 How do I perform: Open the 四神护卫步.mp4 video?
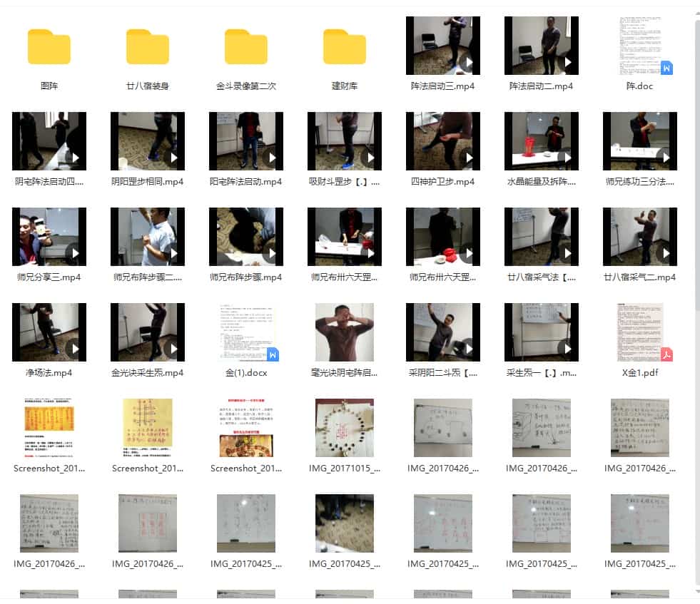click(x=442, y=141)
